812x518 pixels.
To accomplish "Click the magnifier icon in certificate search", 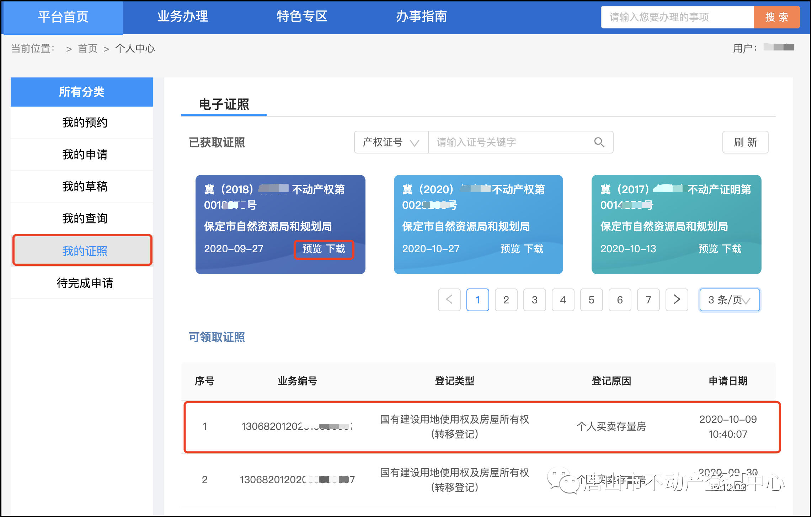I will click(x=599, y=142).
